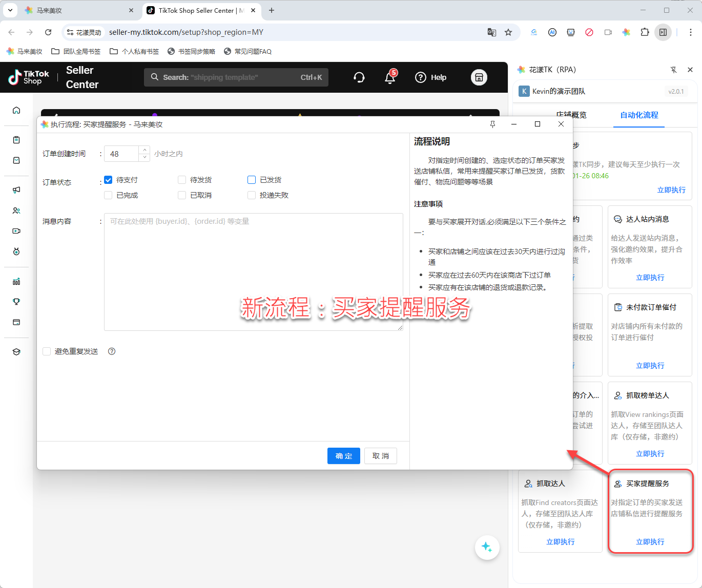Screen dimensions: 702x588
Task: Open the customer service headset icon
Action: [359, 77]
